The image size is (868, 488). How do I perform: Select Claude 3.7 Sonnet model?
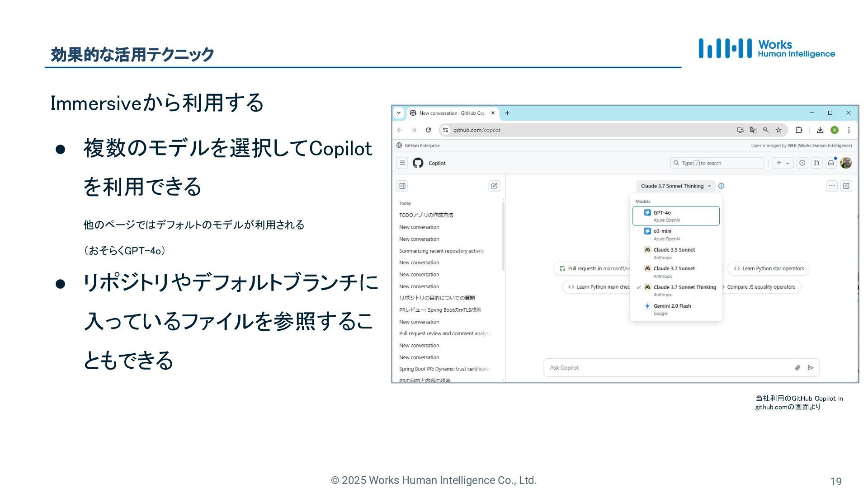pyautogui.click(x=676, y=272)
